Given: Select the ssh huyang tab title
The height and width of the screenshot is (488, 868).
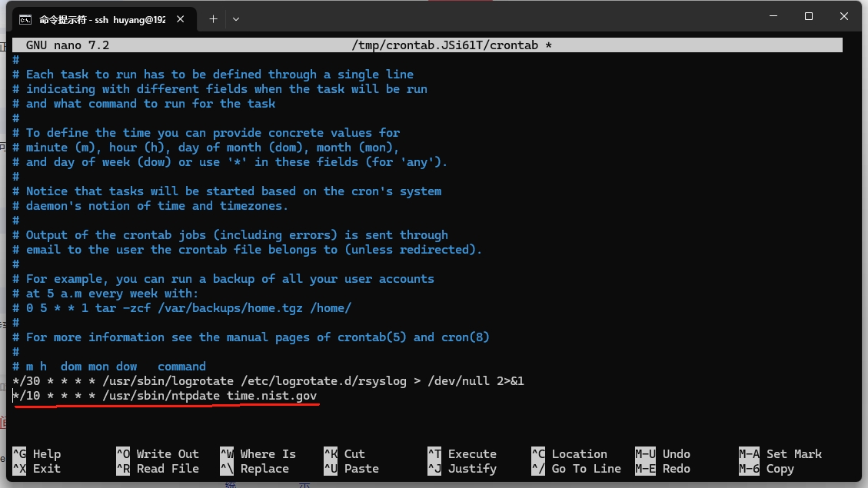Looking at the screenshot, I should 102,18.
